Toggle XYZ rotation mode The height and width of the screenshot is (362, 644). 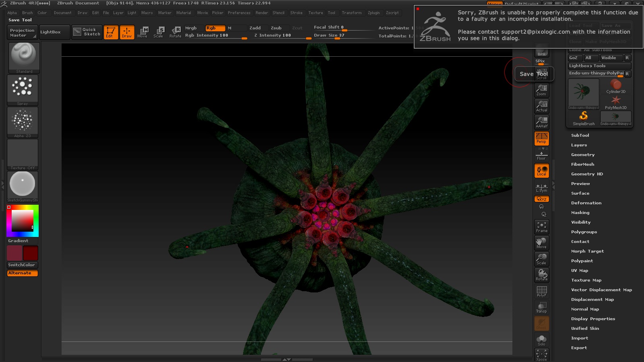pos(542,199)
